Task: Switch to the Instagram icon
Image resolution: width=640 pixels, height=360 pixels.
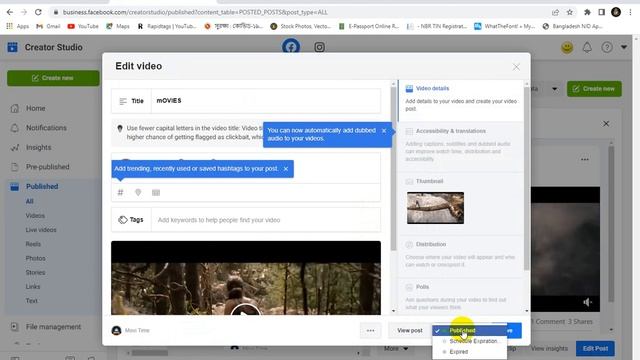Action: (x=320, y=47)
